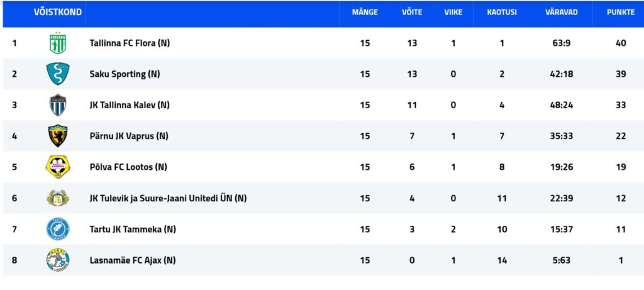Screen dimensions: 644x290
Task: Select the Lasnamäe FC Ajax (N) row name
Action: tap(133, 260)
